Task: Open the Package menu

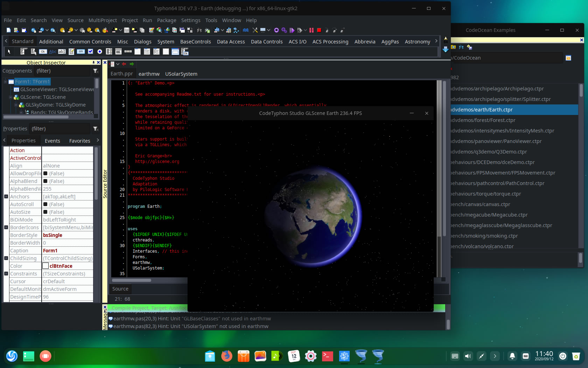Action: [x=167, y=20]
